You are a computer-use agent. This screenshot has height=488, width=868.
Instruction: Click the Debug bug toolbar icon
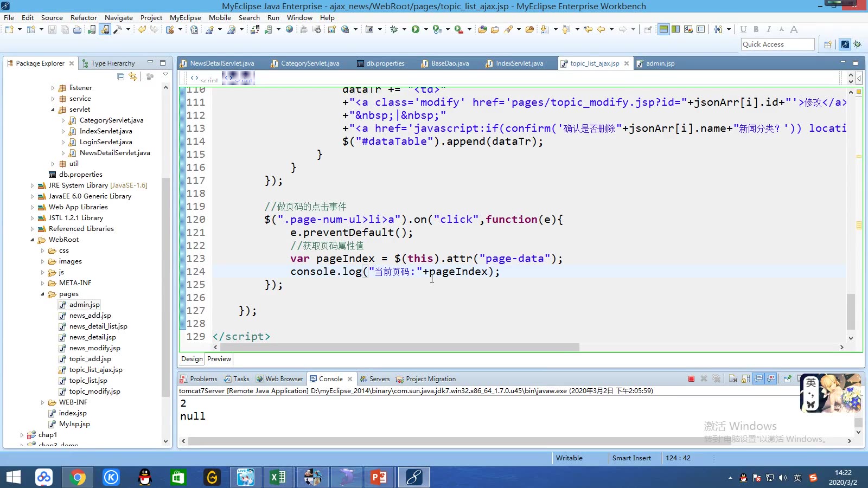click(394, 29)
